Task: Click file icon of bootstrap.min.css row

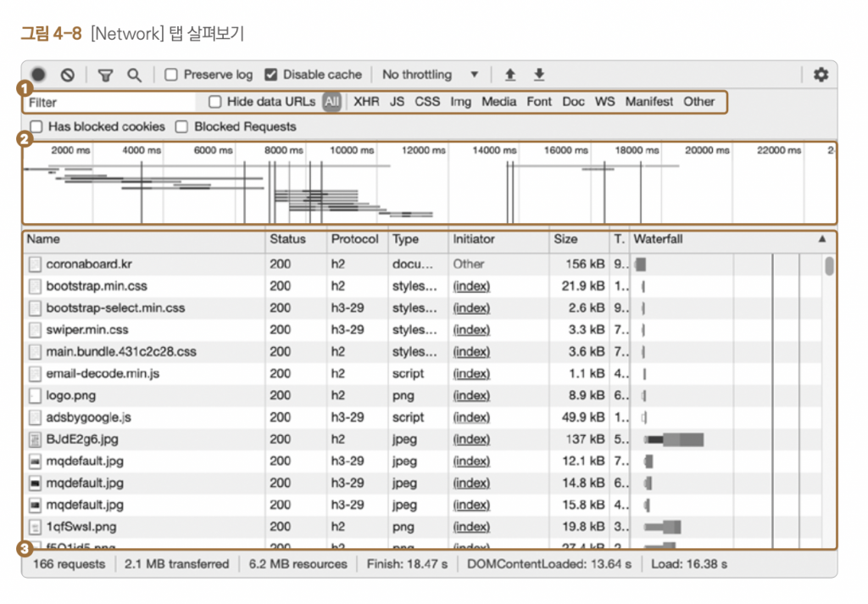Action: pyautogui.click(x=35, y=287)
